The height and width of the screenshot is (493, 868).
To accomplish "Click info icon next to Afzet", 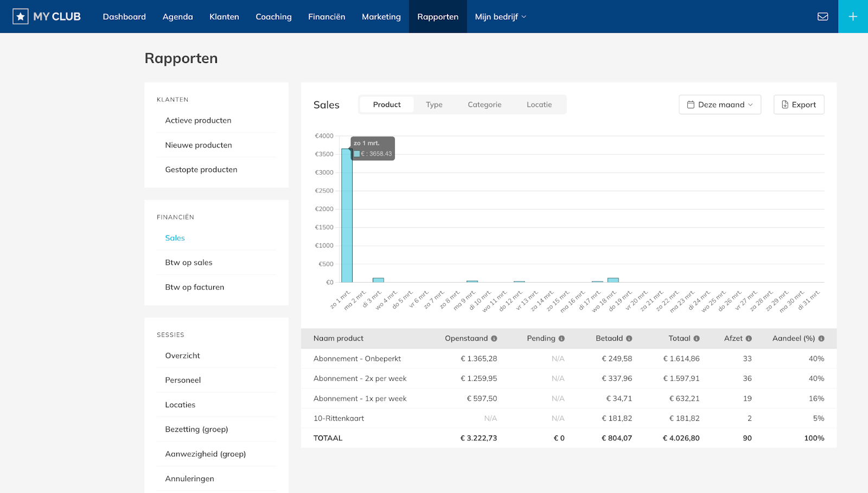I will tap(749, 338).
